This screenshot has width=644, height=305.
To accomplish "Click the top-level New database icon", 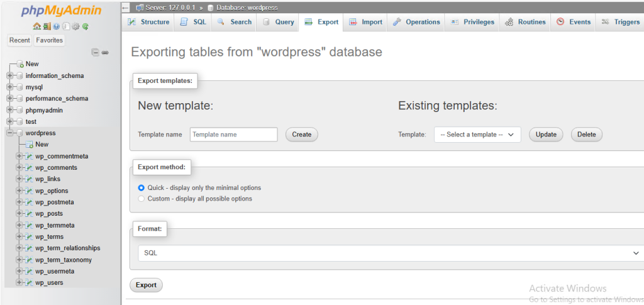I will [20, 64].
